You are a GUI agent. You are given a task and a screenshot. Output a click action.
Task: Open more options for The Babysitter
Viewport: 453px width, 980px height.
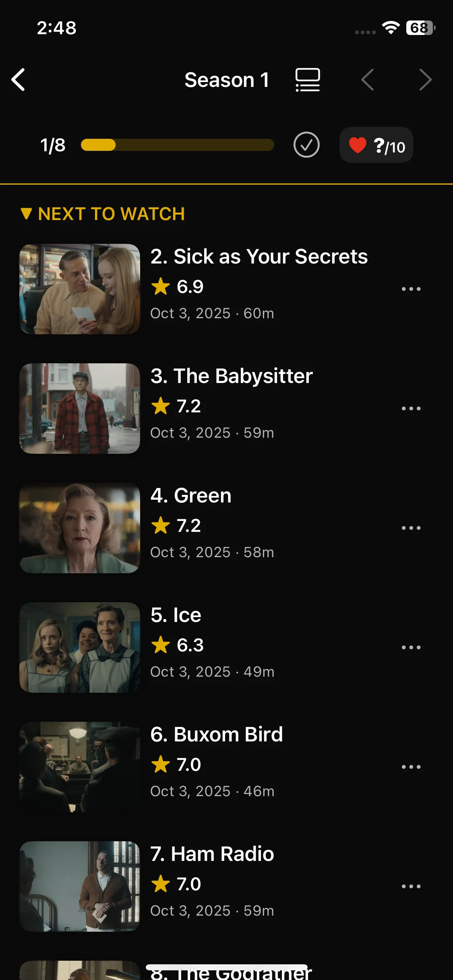click(411, 408)
